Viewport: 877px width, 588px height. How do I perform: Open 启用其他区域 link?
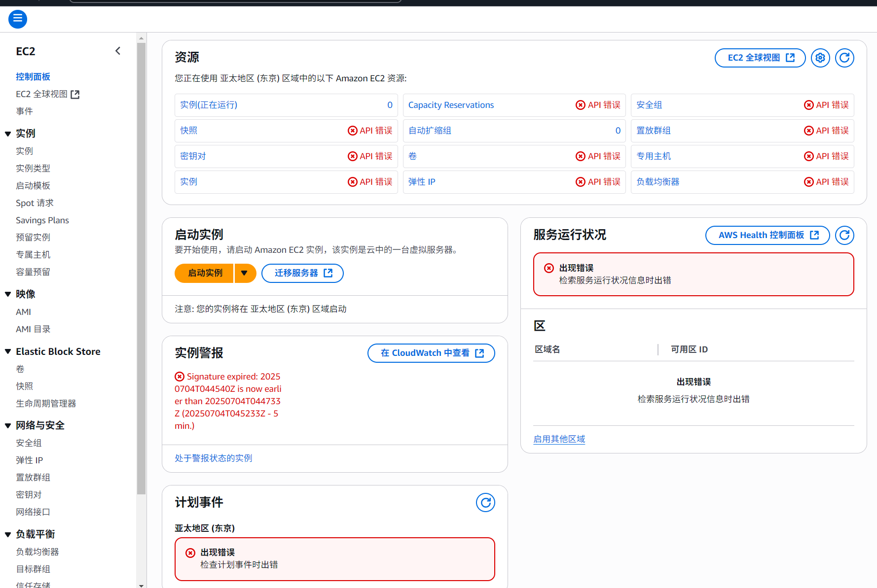(x=559, y=439)
